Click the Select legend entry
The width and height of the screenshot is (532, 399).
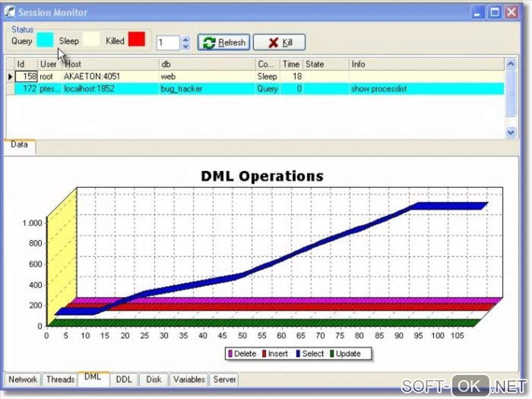click(x=310, y=354)
